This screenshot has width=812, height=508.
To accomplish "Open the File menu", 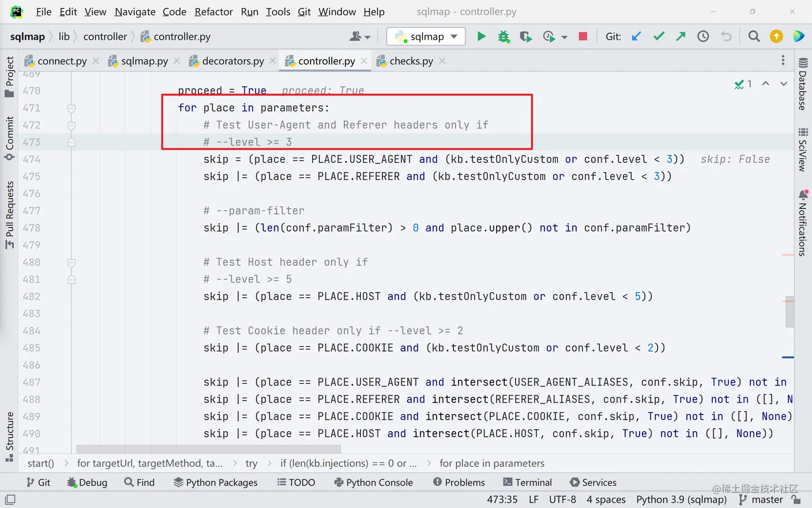I will (44, 11).
